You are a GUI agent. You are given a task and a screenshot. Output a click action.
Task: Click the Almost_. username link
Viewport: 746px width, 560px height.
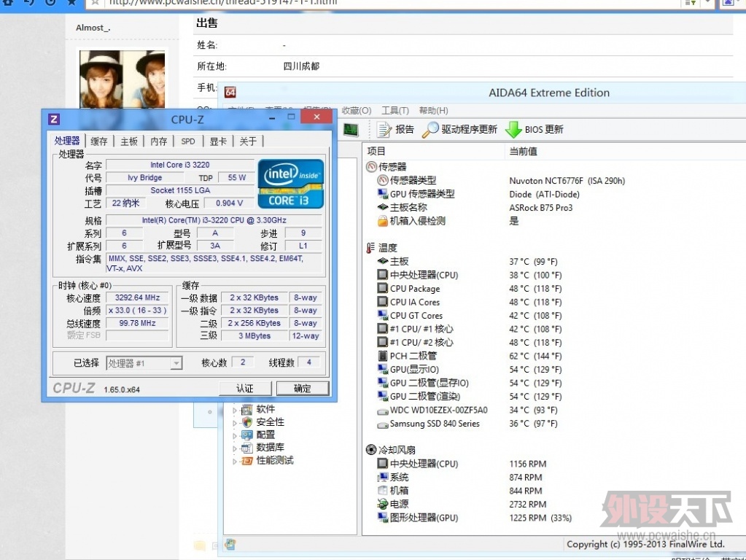93,28
